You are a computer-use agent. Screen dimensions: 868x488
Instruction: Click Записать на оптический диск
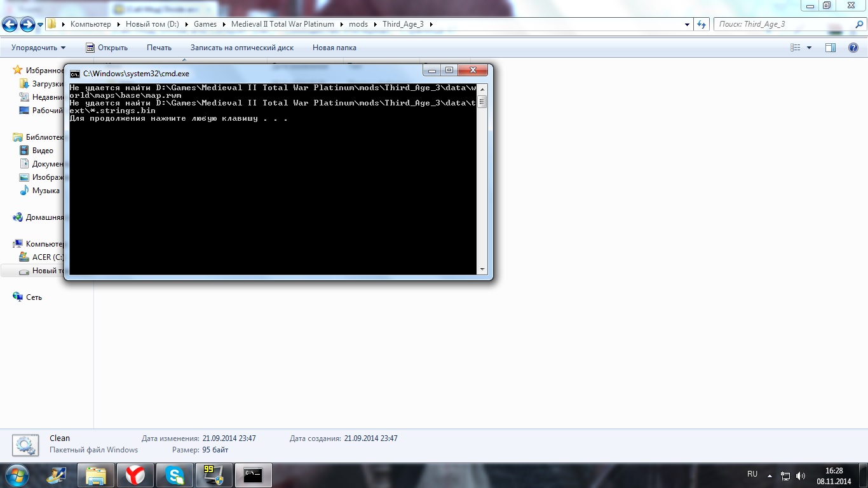(242, 48)
